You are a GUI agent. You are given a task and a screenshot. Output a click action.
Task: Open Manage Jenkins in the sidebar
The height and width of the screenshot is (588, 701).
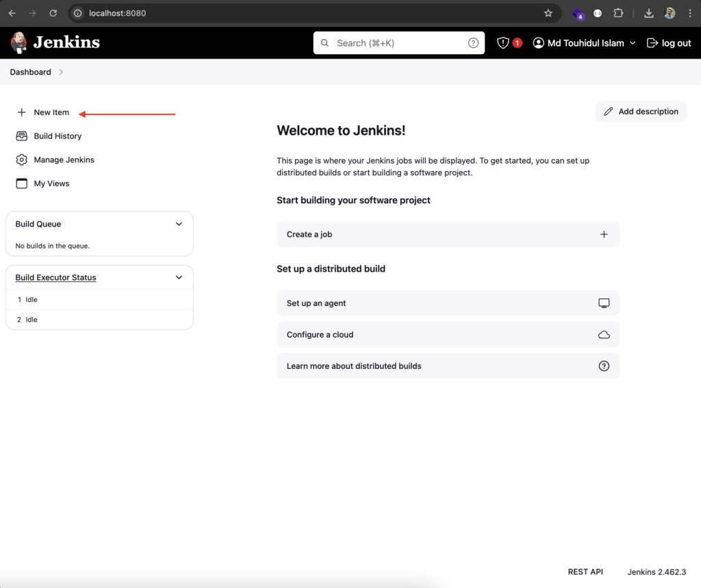point(64,159)
